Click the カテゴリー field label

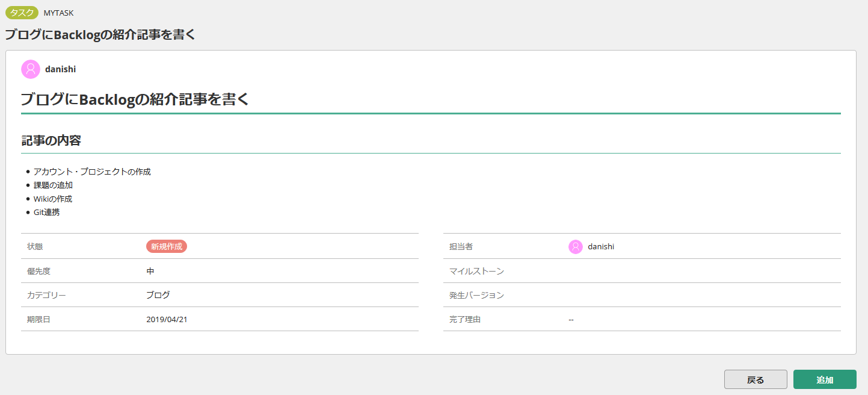pos(47,295)
